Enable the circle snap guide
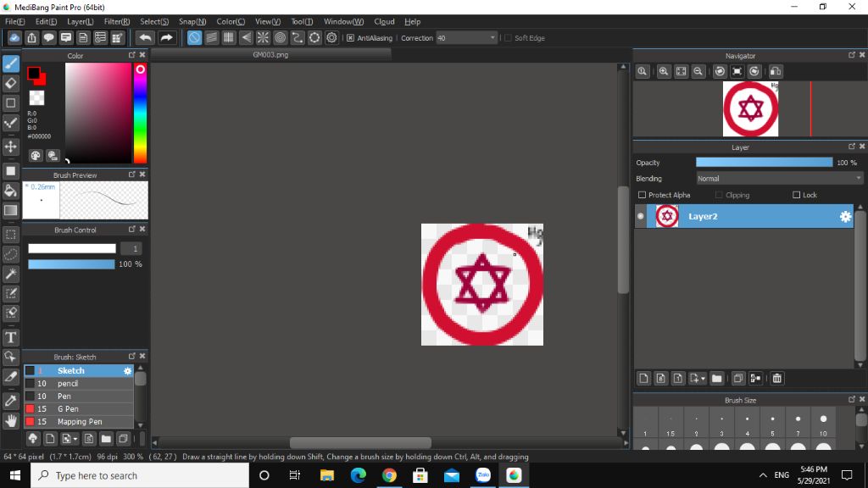 coord(280,37)
